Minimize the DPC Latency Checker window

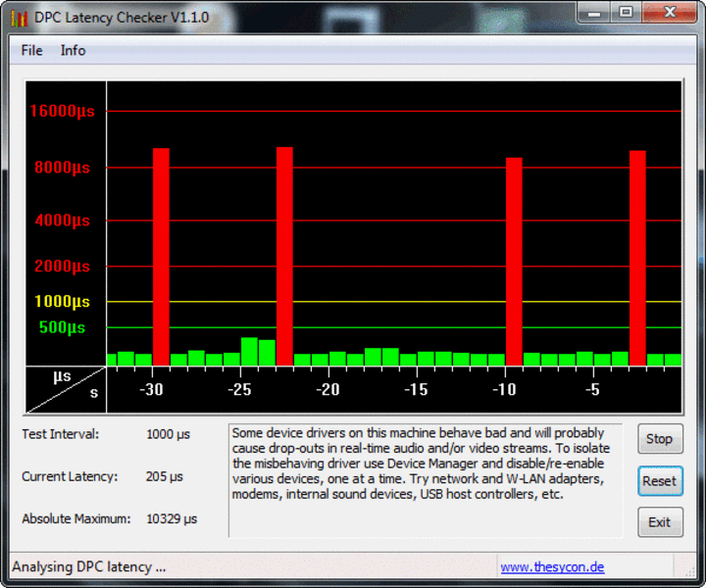pos(594,13)
